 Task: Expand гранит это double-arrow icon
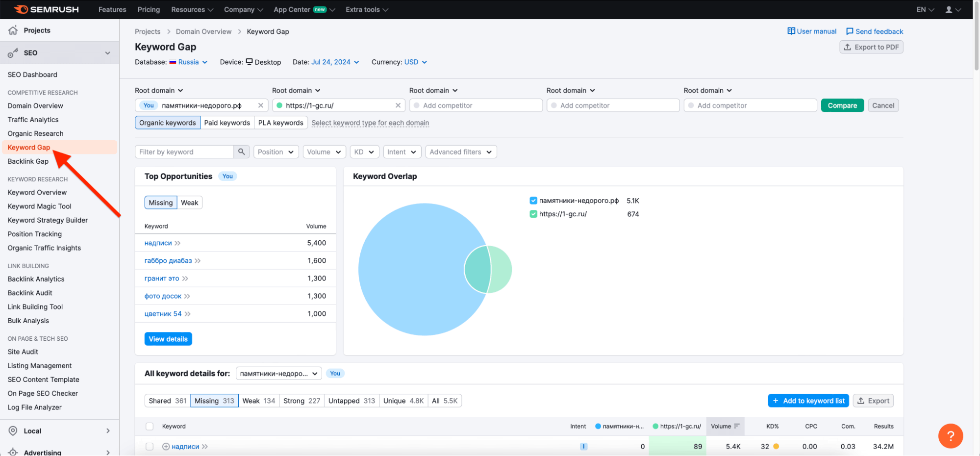[x=185, y=279]
